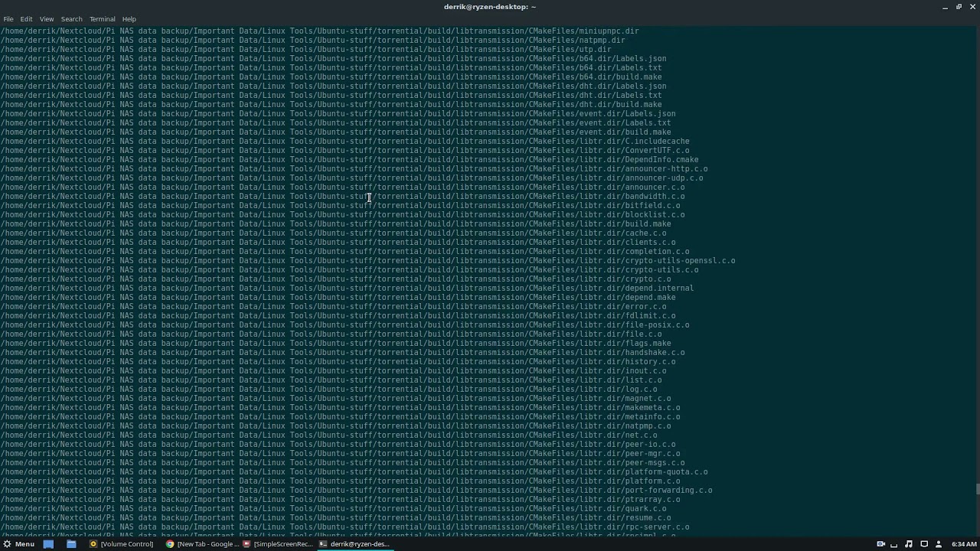Maximize the terminal window
980x551 pixels.
pos(959,7)
